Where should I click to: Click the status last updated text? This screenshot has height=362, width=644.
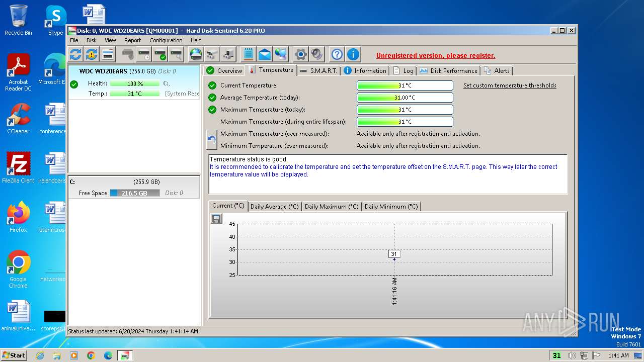point(133,331)
